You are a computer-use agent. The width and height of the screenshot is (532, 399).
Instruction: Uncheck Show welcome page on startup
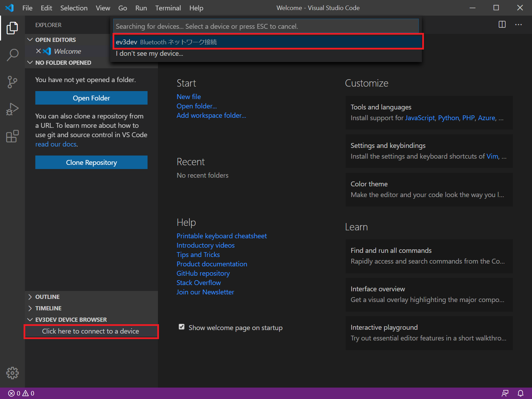[181, 327]
